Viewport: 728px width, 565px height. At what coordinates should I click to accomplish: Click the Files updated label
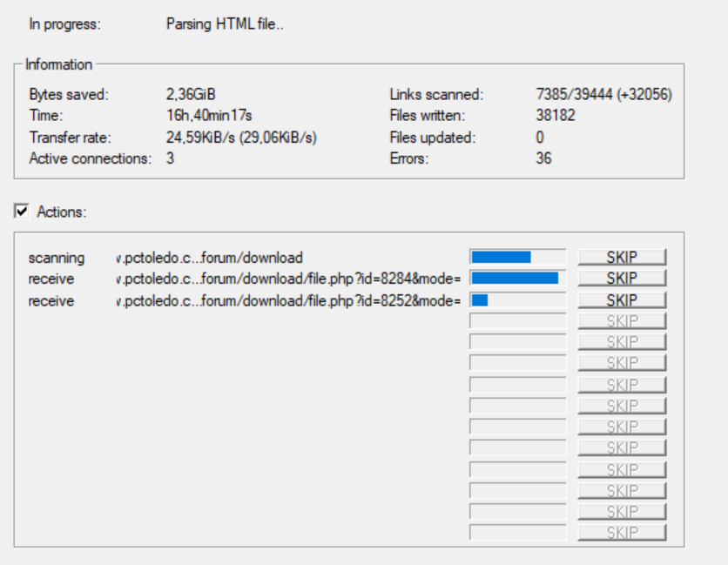433,137
